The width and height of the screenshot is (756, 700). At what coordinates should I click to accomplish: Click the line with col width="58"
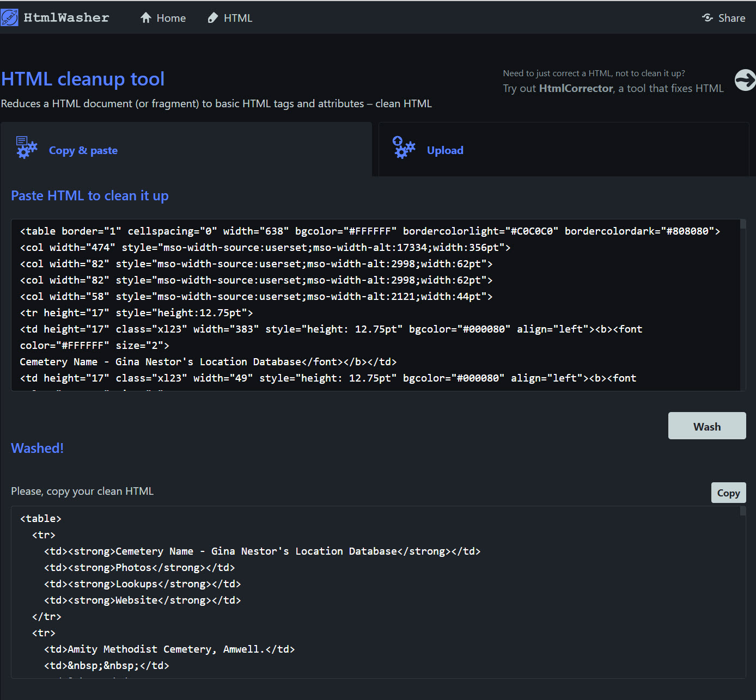(256, 296)
